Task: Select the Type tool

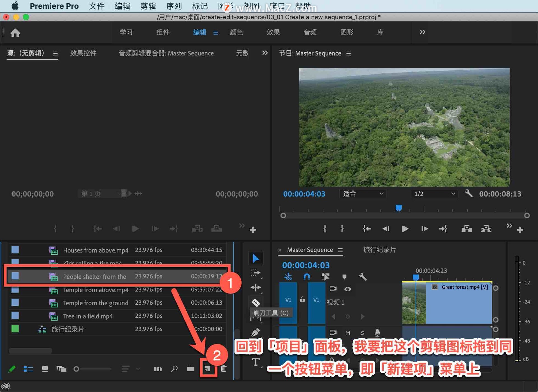Action: (256, 362)
